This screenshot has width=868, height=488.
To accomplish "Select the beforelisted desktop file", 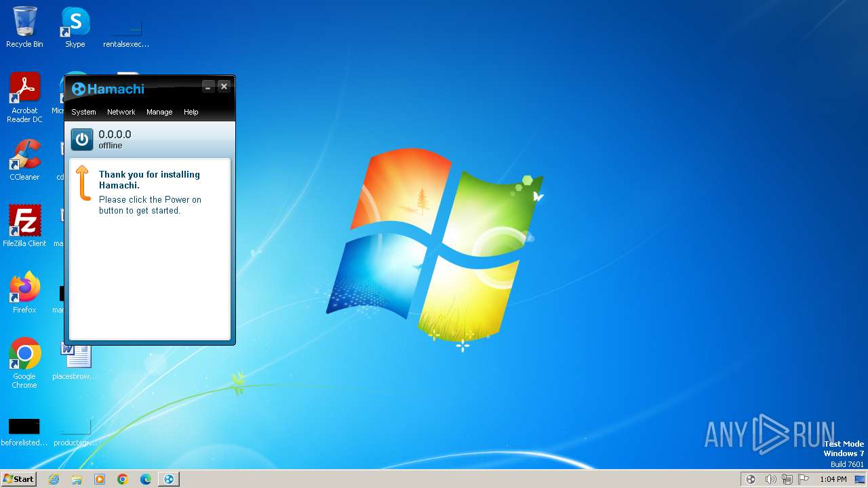I will (24, 432).
